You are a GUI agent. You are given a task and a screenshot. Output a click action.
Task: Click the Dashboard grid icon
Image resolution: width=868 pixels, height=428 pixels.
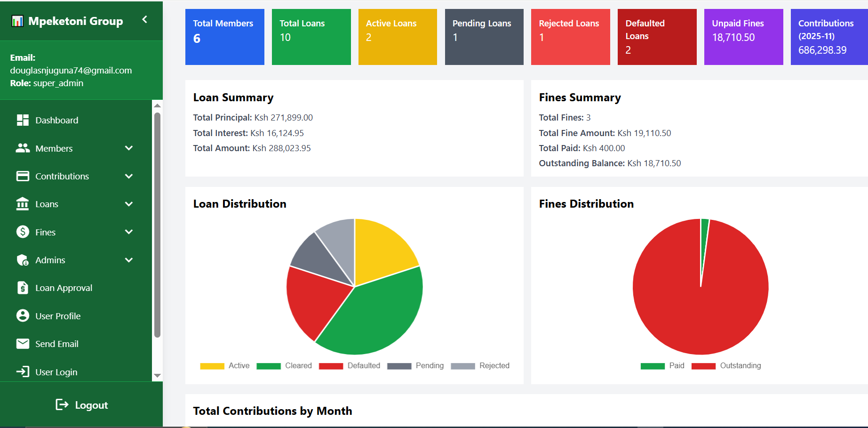coord(23,120)
